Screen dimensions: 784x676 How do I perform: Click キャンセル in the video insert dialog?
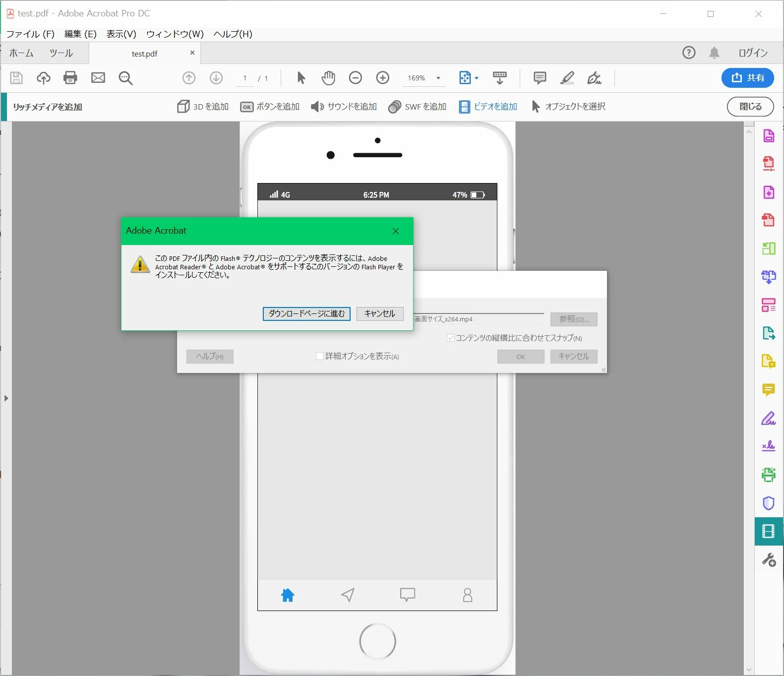574,357
